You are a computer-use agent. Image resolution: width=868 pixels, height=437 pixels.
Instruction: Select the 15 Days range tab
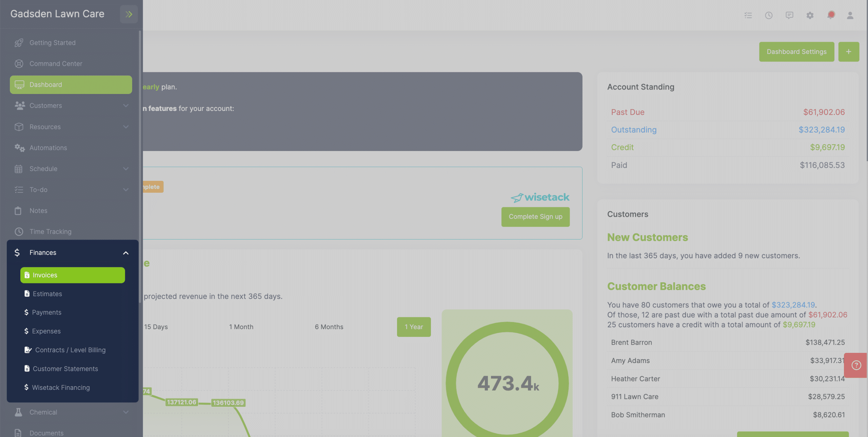(156, 327)
